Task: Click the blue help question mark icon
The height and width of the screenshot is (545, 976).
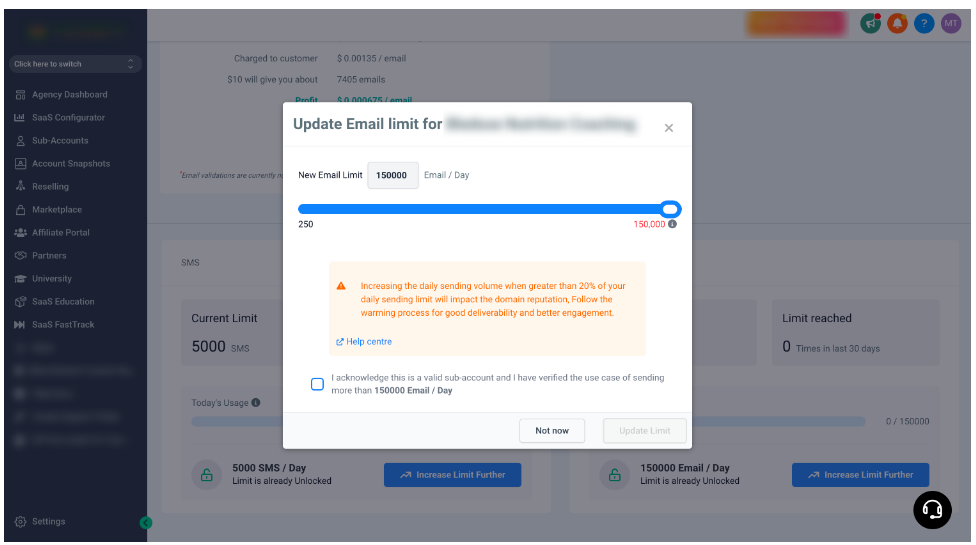Action: pyautogui.click(x=924, y=24)
